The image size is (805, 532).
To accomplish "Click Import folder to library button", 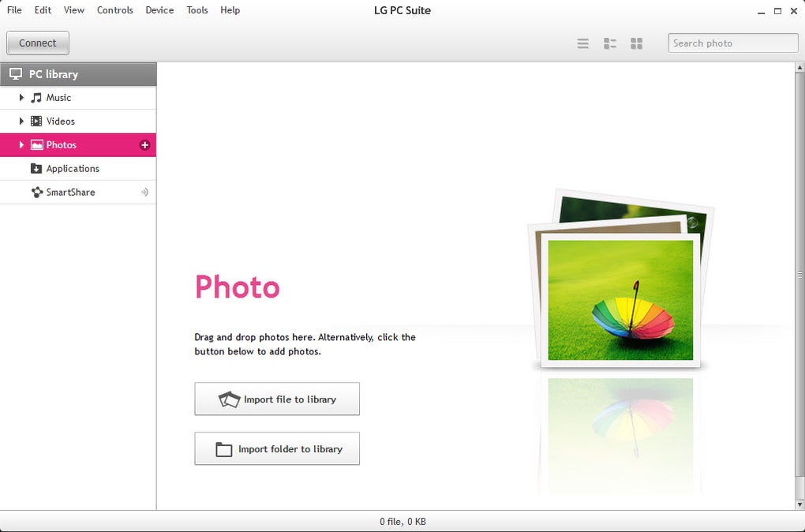I will (x=277, y=449).
